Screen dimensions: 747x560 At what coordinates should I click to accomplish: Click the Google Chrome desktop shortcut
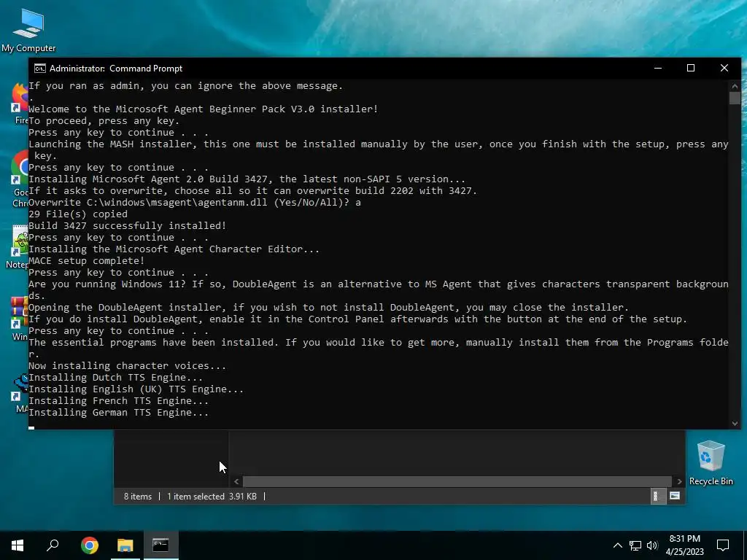(x=20, y=179)
